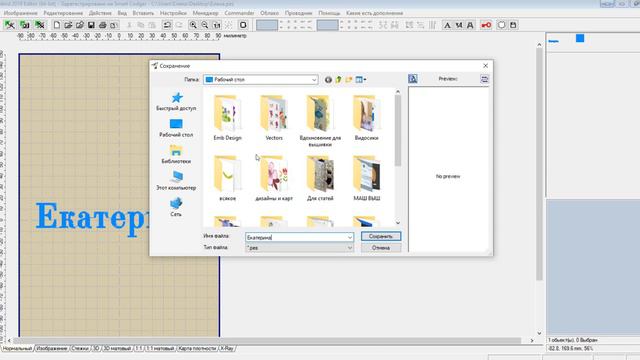This screenshot has width=640, height=360.
Task: Click the rightmost disk icon in toolbar
Action: [513, 25]
